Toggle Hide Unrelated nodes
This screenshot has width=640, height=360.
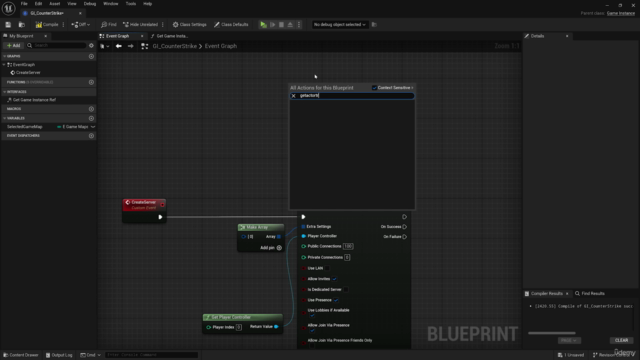coord(140,24)
